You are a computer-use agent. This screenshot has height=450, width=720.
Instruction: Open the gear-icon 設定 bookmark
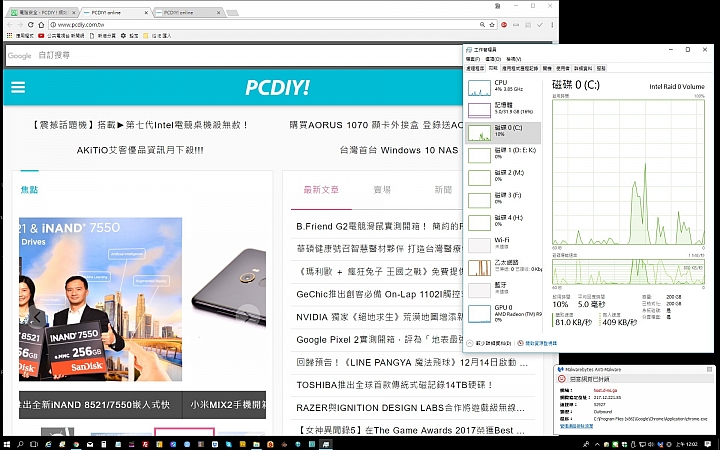(129, 35)
